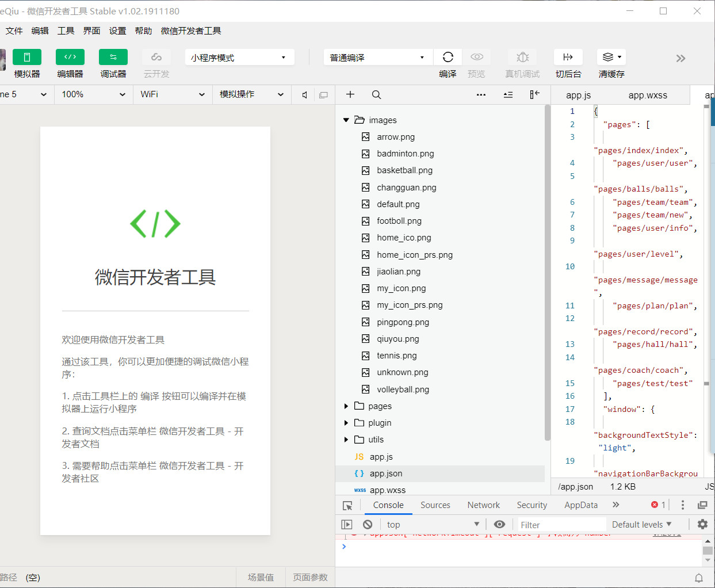Image resolution: width=715 pixels, height=588 pixels.
Task: Switch to the app.js editor tab
Action: (578, 96)
